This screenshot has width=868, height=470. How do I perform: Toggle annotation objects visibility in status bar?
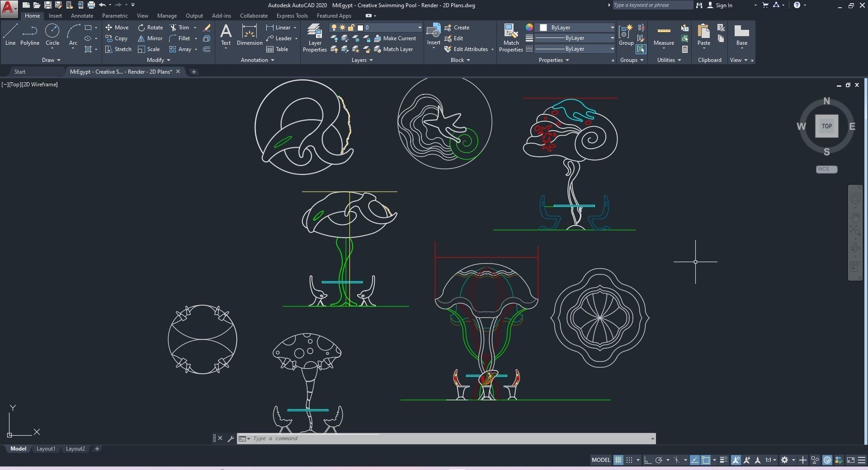736,460
